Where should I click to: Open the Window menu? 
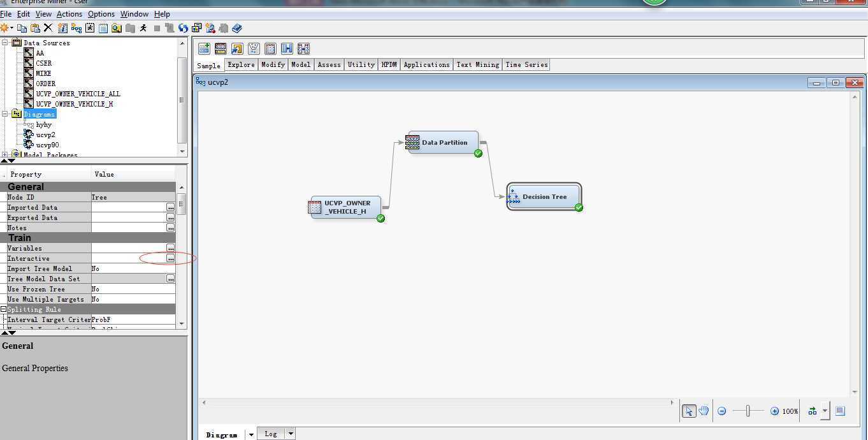pos(134,13)
